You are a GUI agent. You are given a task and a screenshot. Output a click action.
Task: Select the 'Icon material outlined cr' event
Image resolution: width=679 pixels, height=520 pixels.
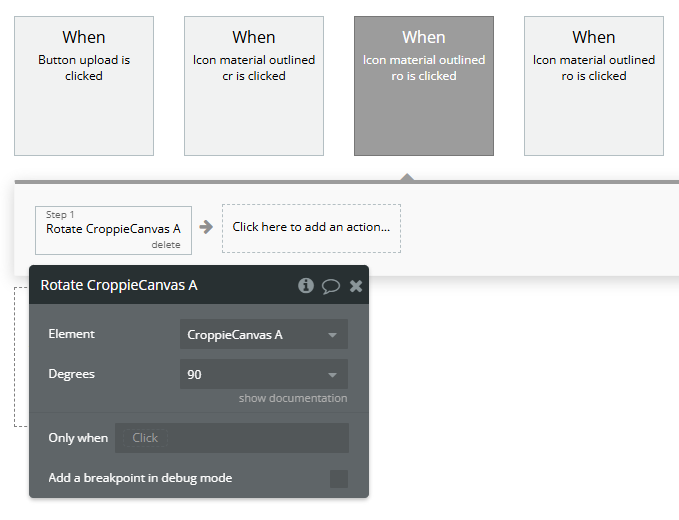click(x=254, y=86)
